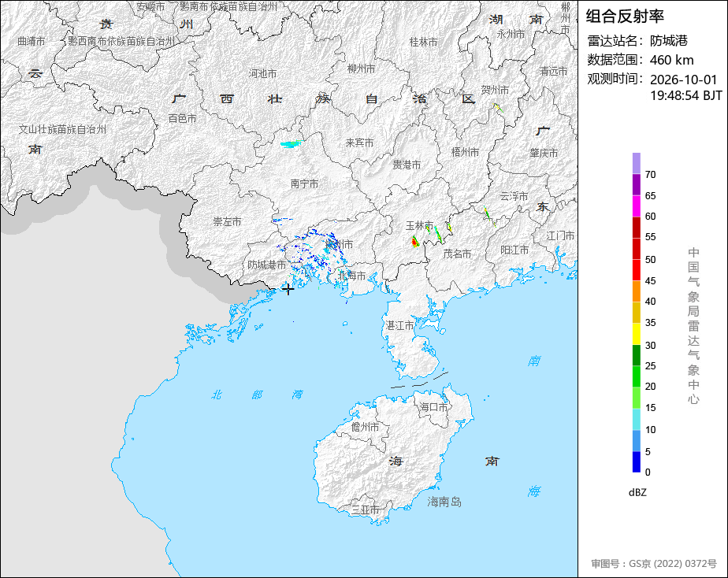The height and width of the screenshot is (578, 728).
Task: Click the 湛江市 city label
Action: [x=399, y=326]
